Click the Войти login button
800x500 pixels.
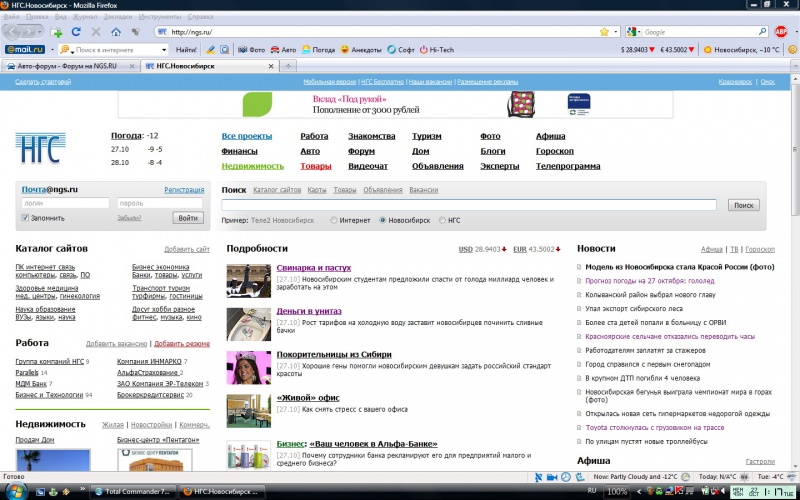pos(188,218)
